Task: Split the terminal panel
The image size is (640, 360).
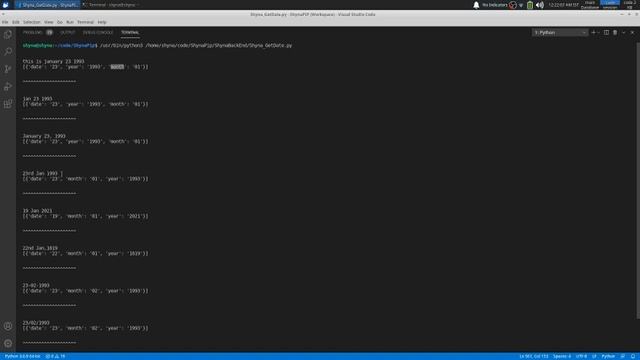Action: tap(606, 32)
